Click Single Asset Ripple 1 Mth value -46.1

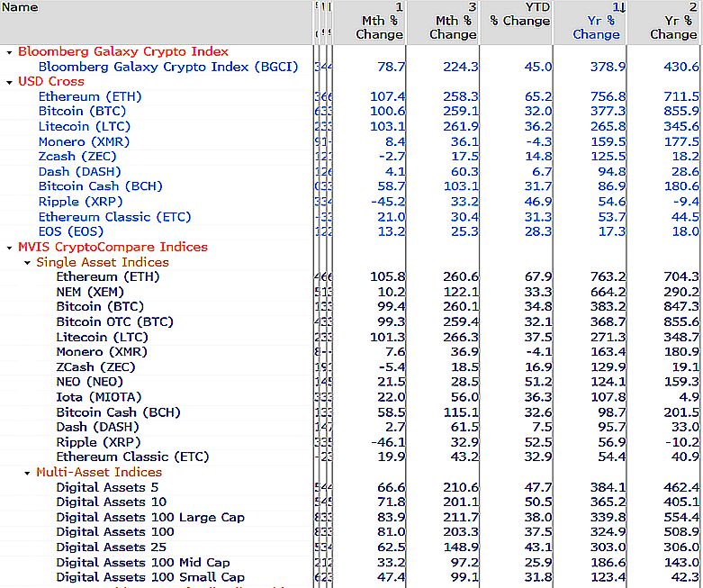388,442
